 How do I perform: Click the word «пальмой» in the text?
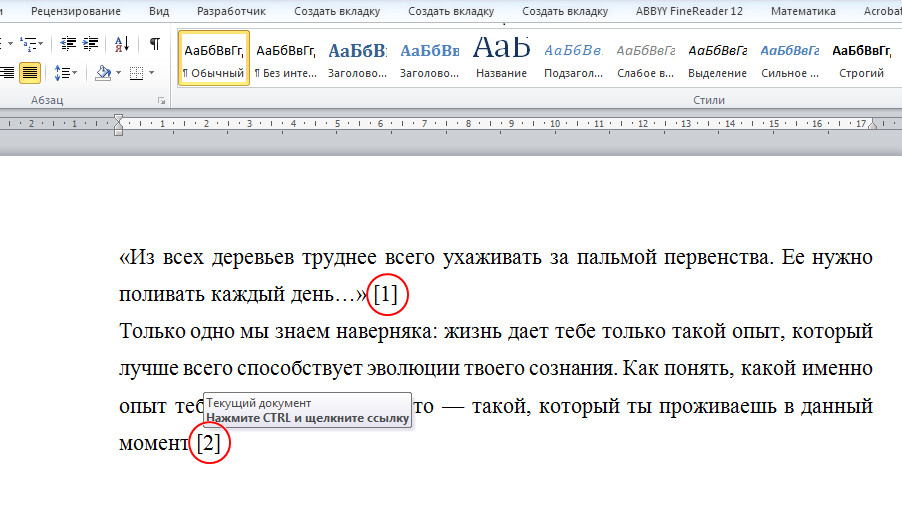(x=617, y=257)
